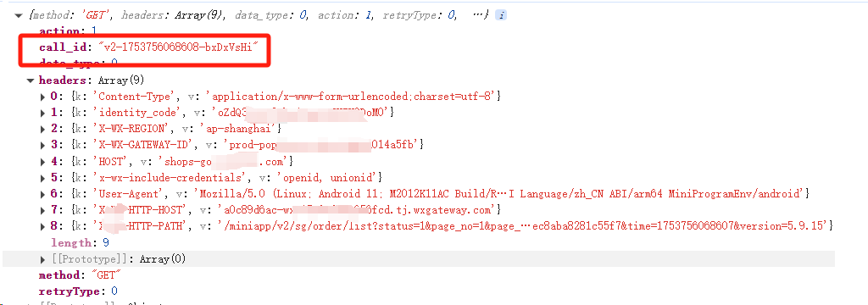Expand header entry 6 User-Agent
Viewport: 868px width, 305px height.
(x=43, y=194)
